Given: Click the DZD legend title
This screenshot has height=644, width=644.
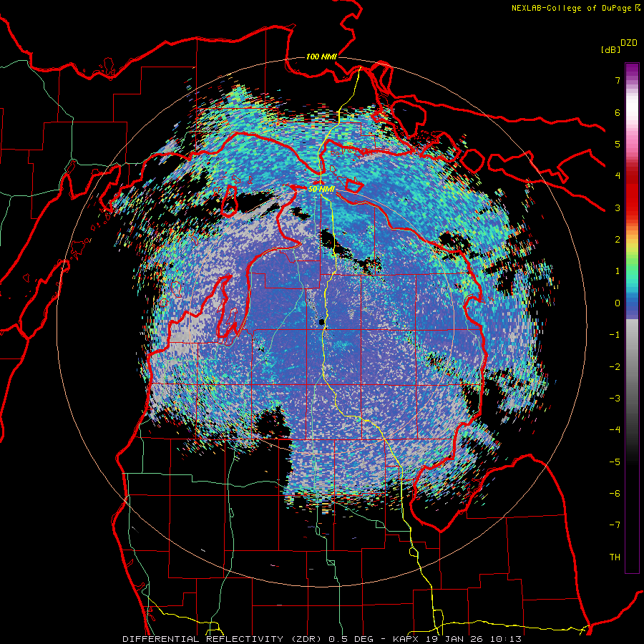Looking at the screenshot, I should coord(629,43).
